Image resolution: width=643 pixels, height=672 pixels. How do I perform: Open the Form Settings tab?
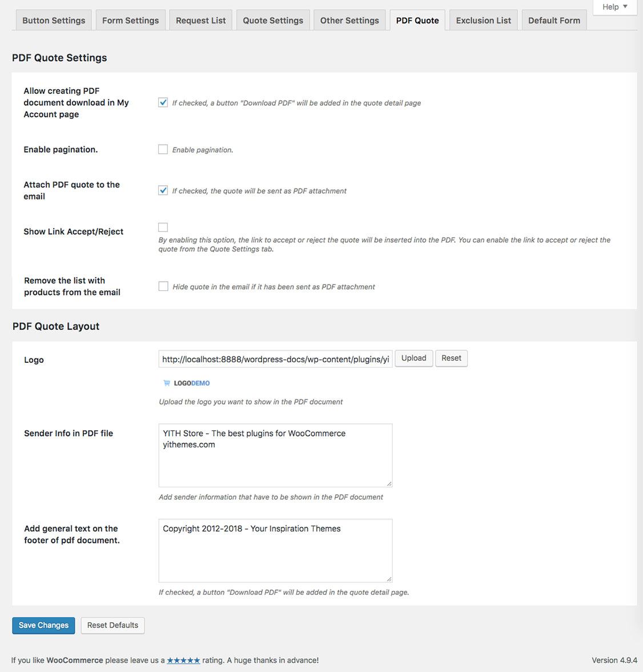[130, 21]
